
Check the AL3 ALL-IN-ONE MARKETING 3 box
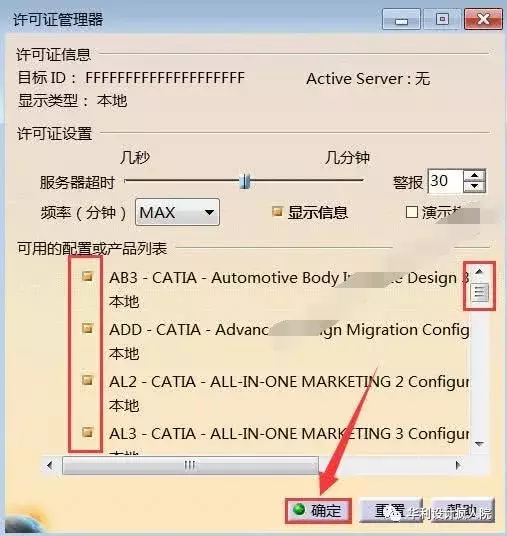point(88,432)
